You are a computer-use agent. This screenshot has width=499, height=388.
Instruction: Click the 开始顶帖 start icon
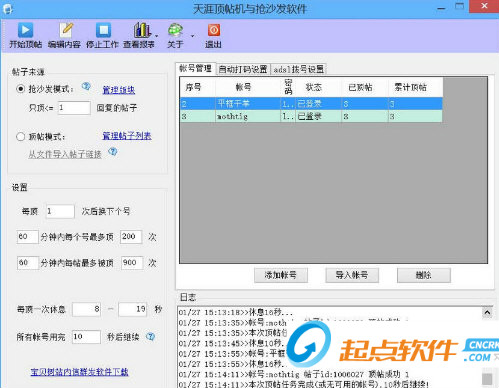[25, 30]
